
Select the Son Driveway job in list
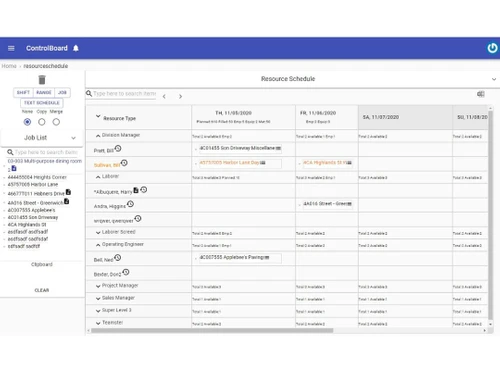[x=33, y=217]
